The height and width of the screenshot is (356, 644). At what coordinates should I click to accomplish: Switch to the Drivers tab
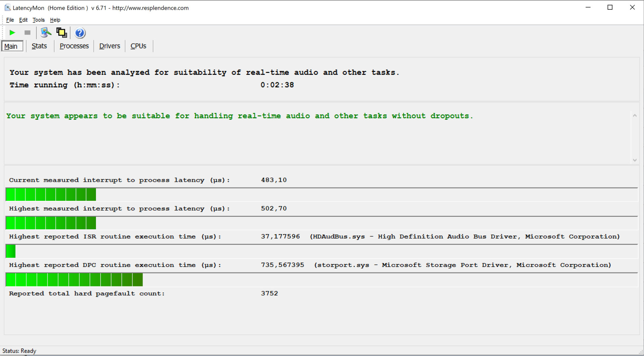coord(110,46)
